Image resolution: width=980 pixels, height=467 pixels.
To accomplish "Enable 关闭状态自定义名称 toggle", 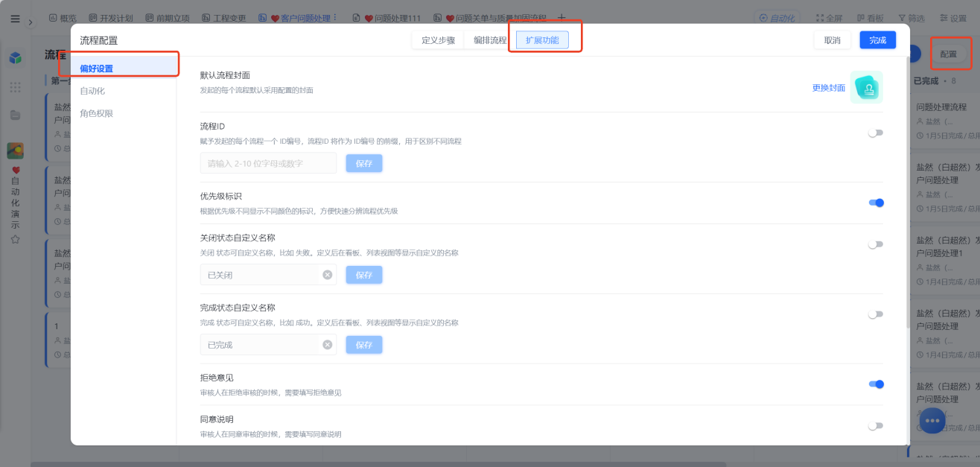I will 876,244.
